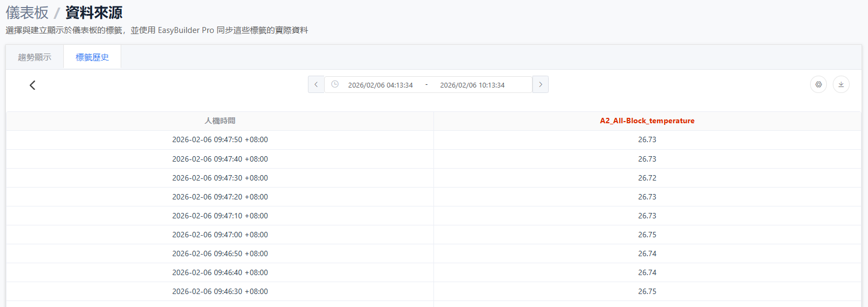Click the 09:46:50 timestamp cell
The height and width of the screenshot is (307, 868).
click(x=220, y=253)
